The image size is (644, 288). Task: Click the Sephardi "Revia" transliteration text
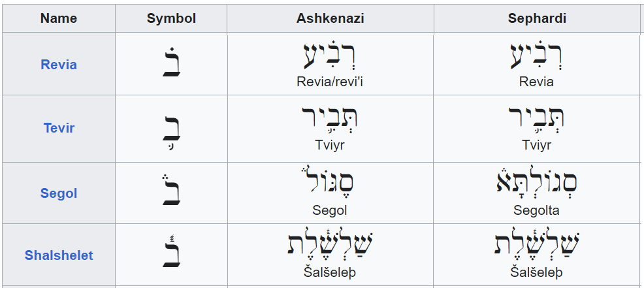(x=536, y=82)
